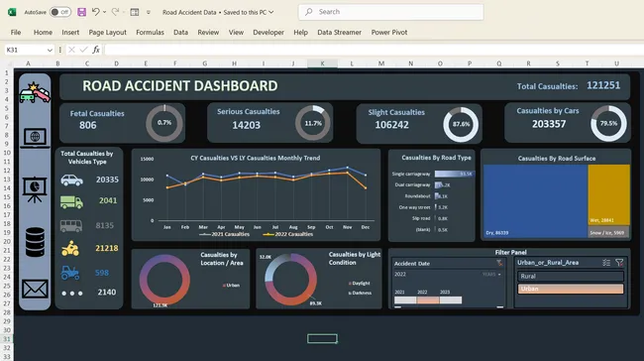Select Urban in the area slicer

click(x=571, y=289)
